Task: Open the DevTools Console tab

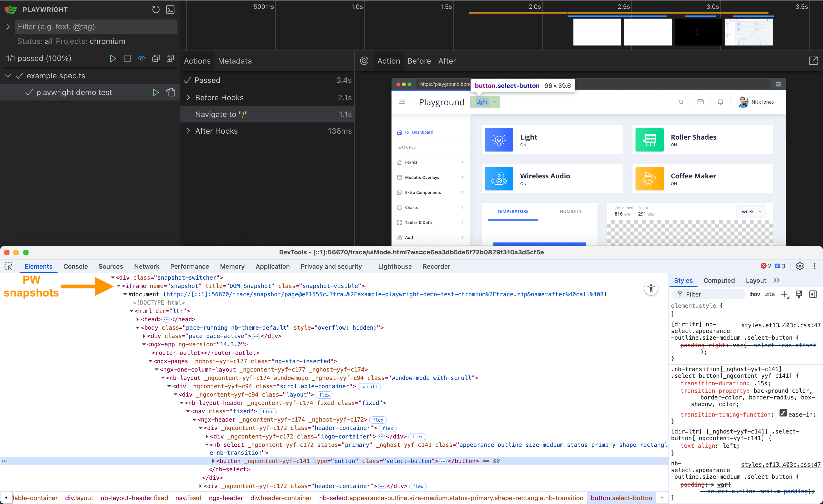Action: [x=75, y=266]
